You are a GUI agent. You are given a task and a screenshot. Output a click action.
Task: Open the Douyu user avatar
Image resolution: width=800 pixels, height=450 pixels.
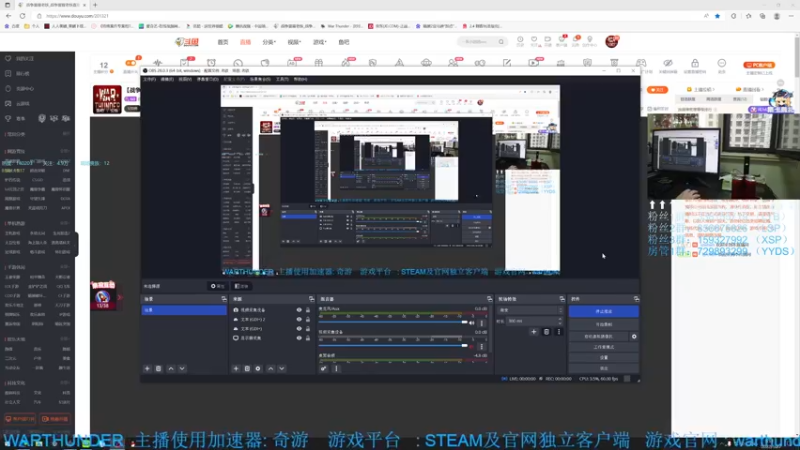tap(612, 41)
